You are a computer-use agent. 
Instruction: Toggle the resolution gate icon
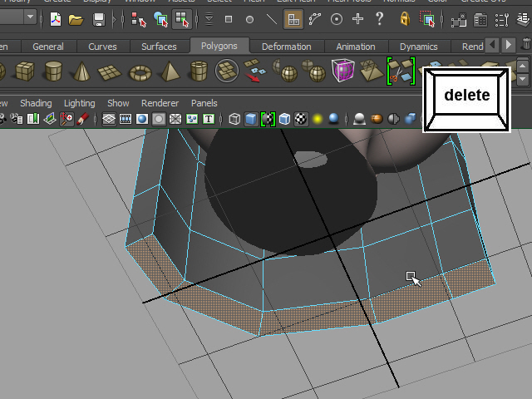point(142,119)
